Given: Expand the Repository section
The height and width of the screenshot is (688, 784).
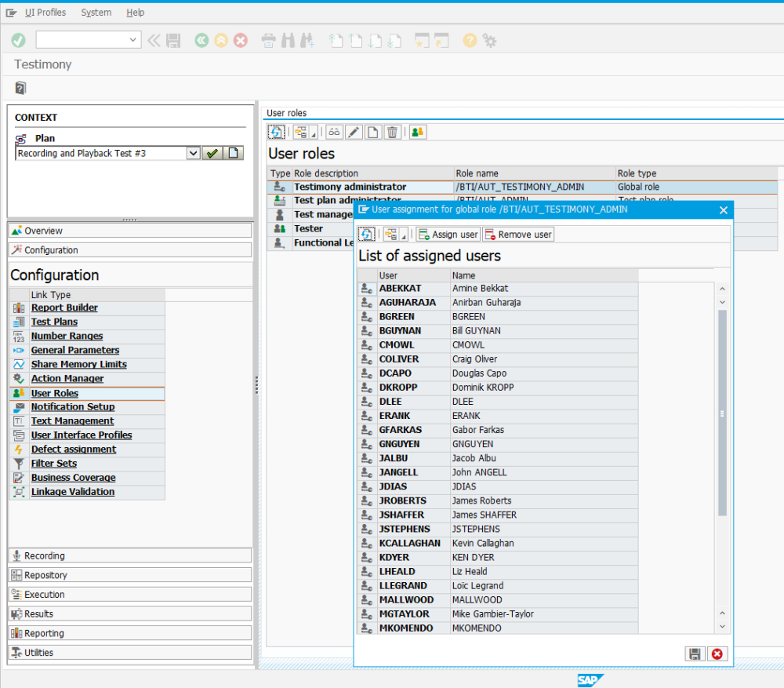Looking at the screenshot, I should pos(45,575).
